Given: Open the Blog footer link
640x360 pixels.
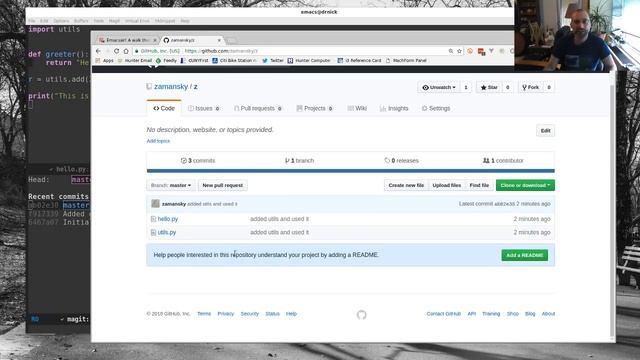Looking at the screenshot, I should coord(530,314).
